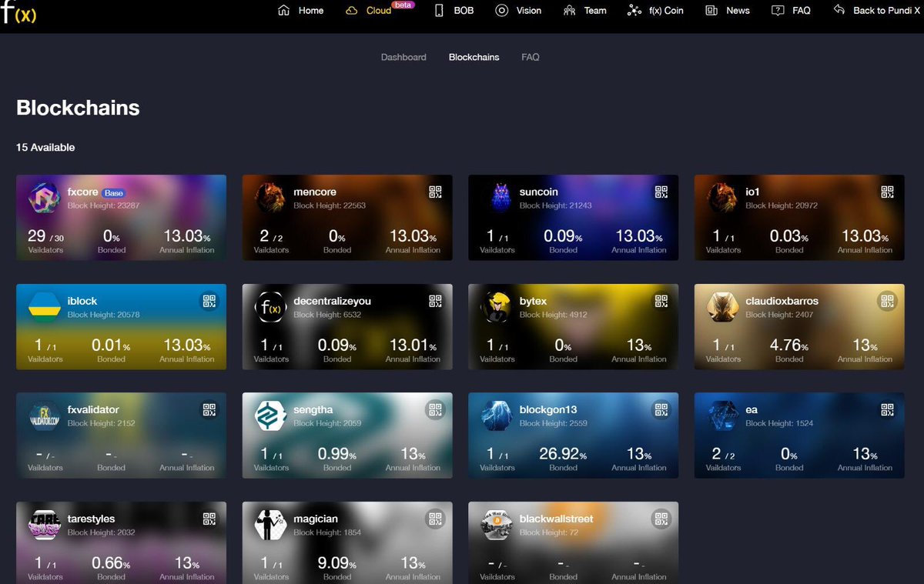Click fxvalidator avatar image
The height and width of the screenshot is (584, 924).
[x=44, y=415]
